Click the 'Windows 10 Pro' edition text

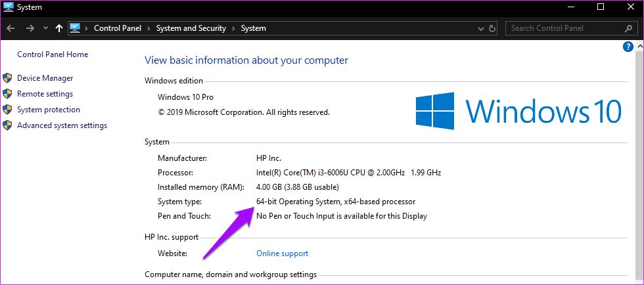pyautogui.click(x=185, y=97)
